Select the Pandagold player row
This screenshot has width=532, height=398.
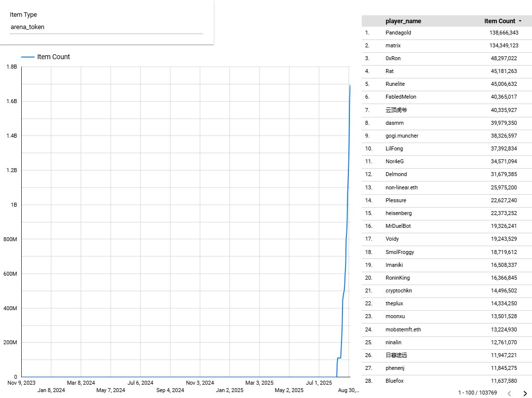(x=447, y=33)
